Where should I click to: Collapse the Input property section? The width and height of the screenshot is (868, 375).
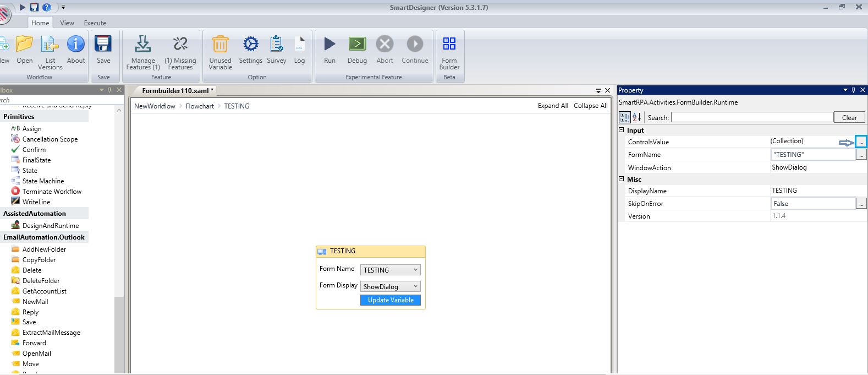tap(622, 131)
